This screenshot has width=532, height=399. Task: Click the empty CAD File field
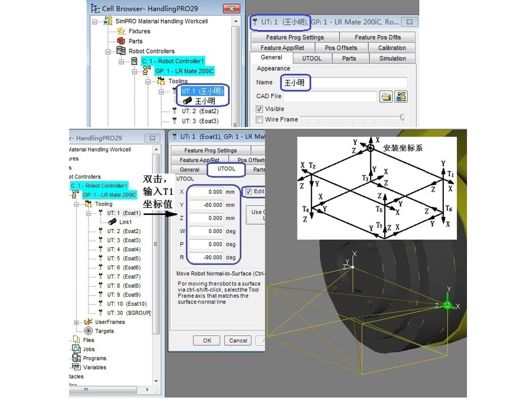click(330, 96)
